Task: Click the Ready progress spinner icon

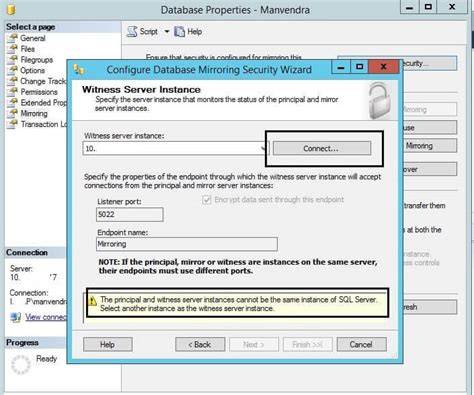Action: pos(21,364)
